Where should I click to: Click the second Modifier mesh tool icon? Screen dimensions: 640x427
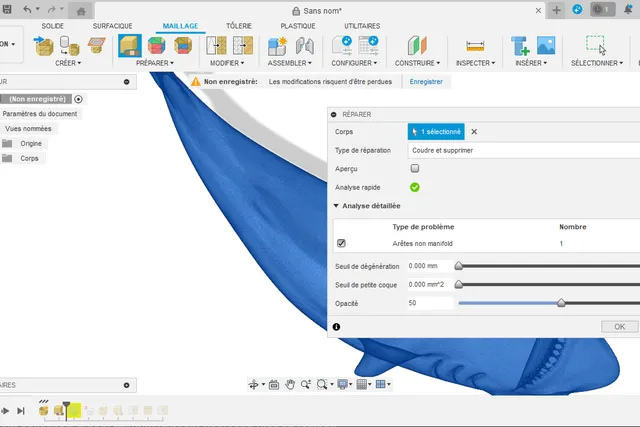(243, 45)
